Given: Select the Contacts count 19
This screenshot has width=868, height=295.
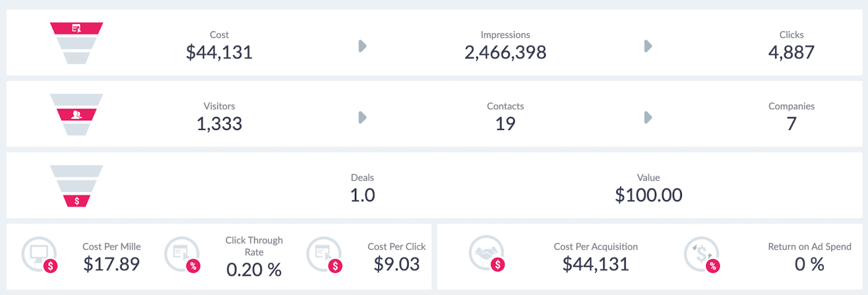Looking at the screenshot, I should pyautogui.click(x=505, y=124).
